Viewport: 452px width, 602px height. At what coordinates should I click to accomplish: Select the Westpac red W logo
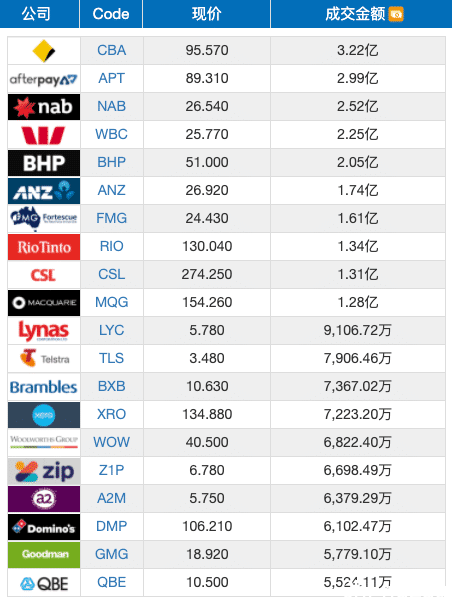pos(44,135)
